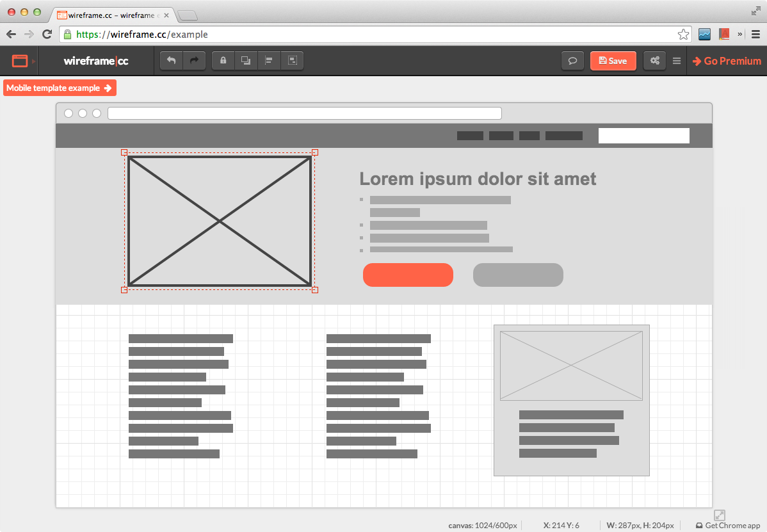Screen dimensions: 767x532
Task: Open the hamburger menu next to Go Premium
Action: coord(677,60)
